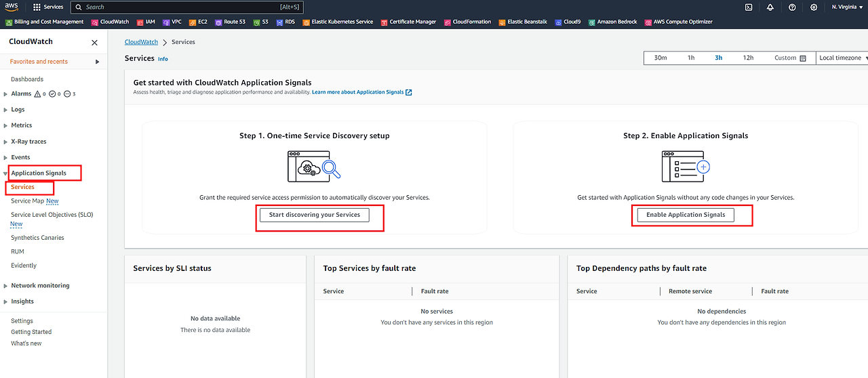
Task: Open the Local timezone dropdown
Action: pyautogui.click(x=843, y=58)
